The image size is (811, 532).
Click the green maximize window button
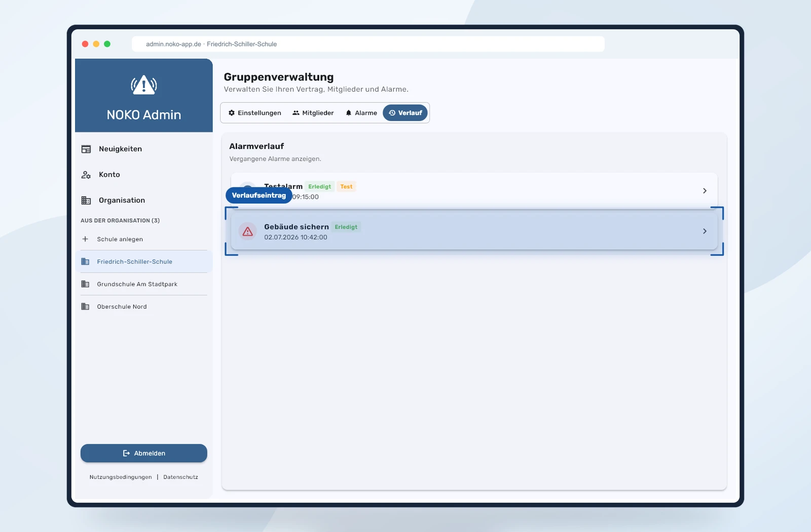pos(107,44)
